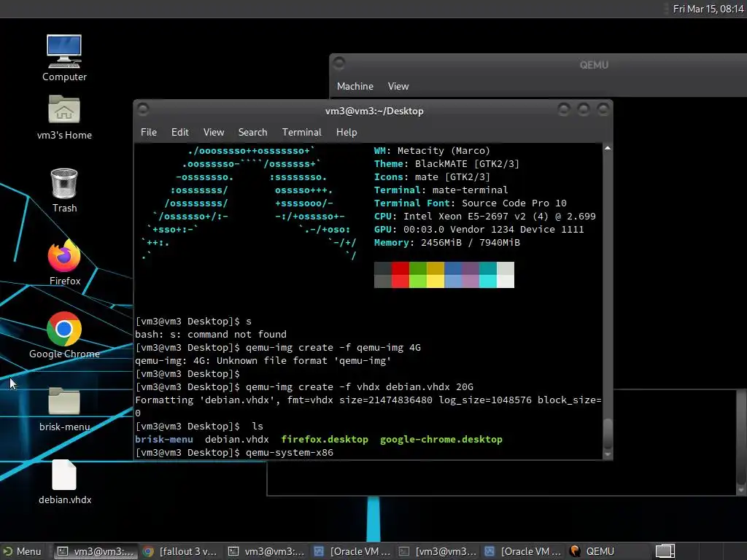Click the Chrome icon in taskbar entry
The width and height of the screenshot is (747, 560).
(148, 551)
